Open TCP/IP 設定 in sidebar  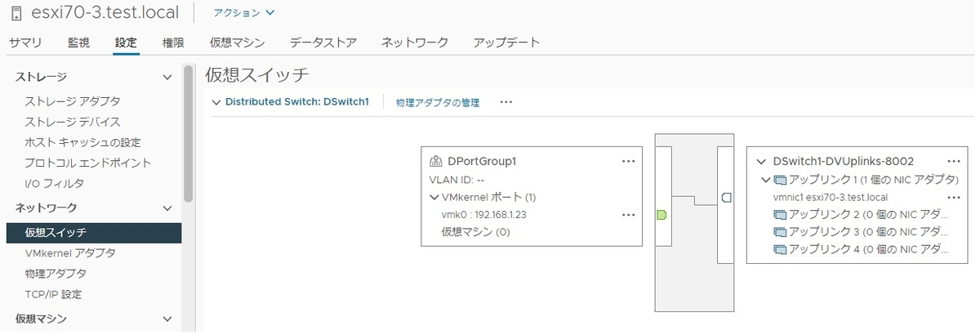point(53,294)
